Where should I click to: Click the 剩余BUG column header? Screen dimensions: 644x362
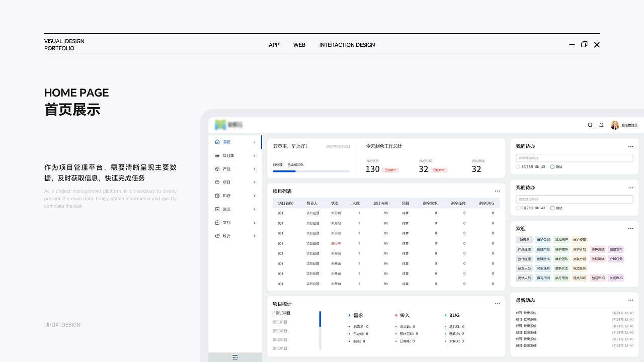[487, 203]
